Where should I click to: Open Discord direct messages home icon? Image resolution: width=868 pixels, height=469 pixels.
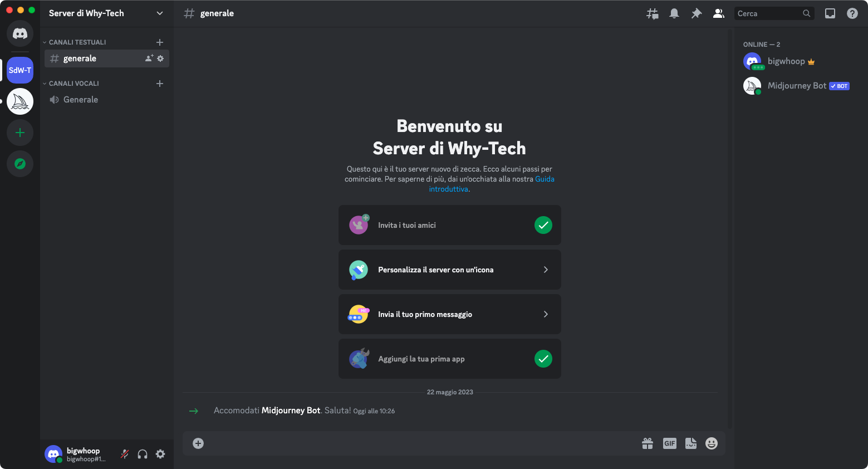tap(20, 33)
